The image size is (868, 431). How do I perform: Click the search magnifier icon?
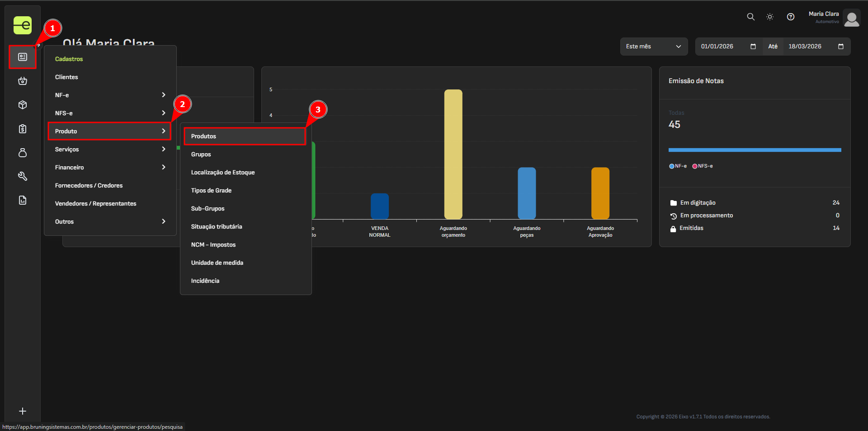tap(750, 17)
